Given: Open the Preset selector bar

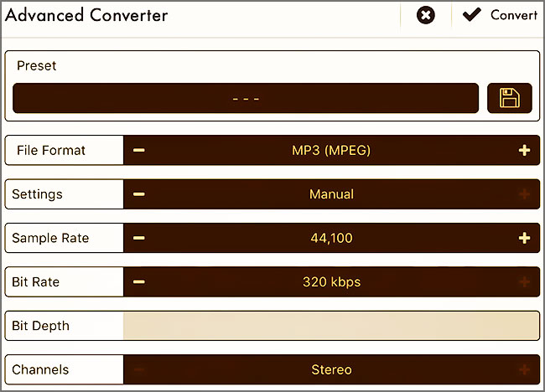Looking at the screenshot, I should pos(246,98).
